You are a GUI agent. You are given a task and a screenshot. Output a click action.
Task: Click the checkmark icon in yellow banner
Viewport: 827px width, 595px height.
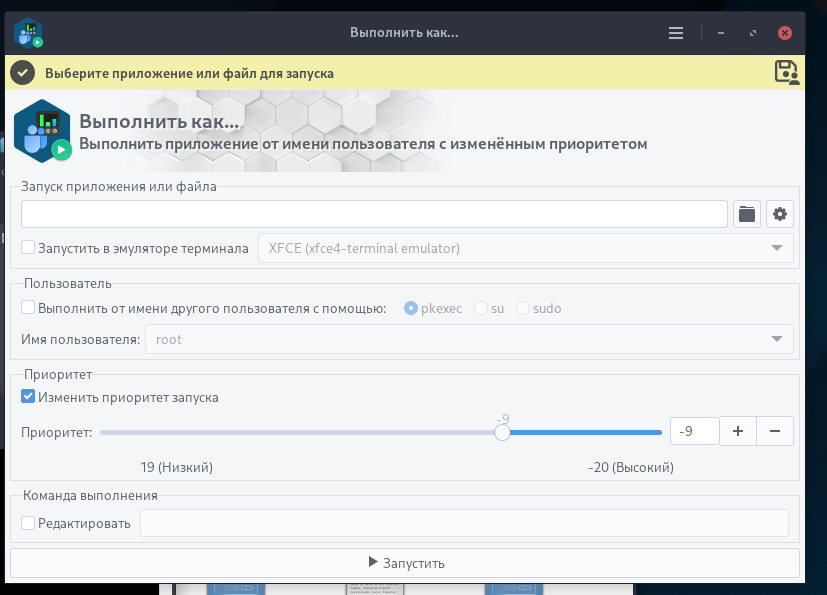click(23, 73)
